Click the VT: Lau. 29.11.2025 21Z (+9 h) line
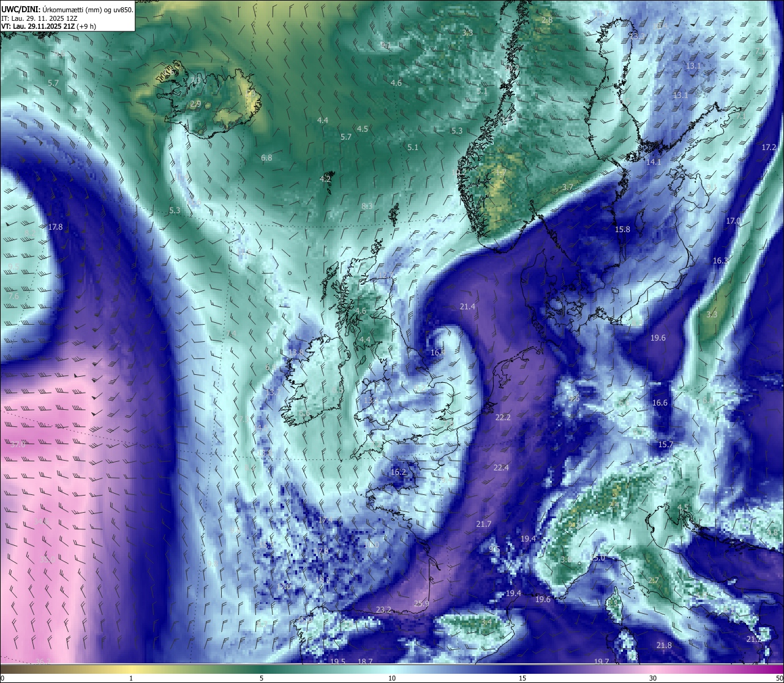 pyautogui.click(x=48, y=26)
